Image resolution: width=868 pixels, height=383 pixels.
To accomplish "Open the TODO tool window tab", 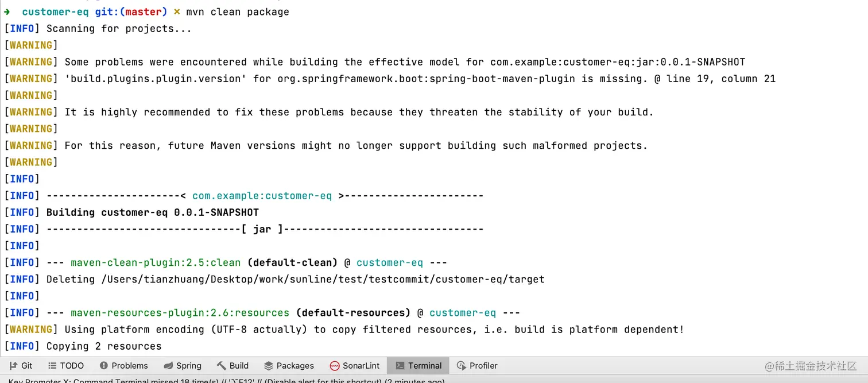I will (x=66, y=366).
